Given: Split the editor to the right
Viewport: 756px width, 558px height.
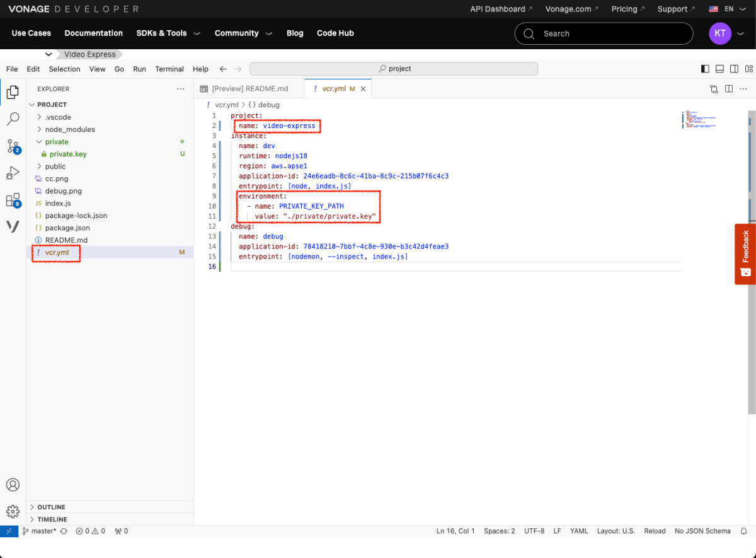Looking at the screenshot, I should tap(728, 89).
